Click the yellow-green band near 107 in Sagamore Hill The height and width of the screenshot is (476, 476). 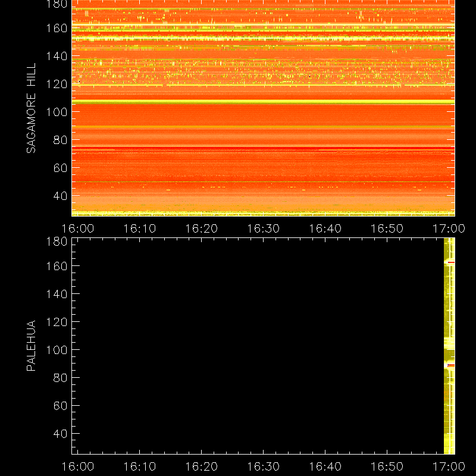click(x=263, y=102)
